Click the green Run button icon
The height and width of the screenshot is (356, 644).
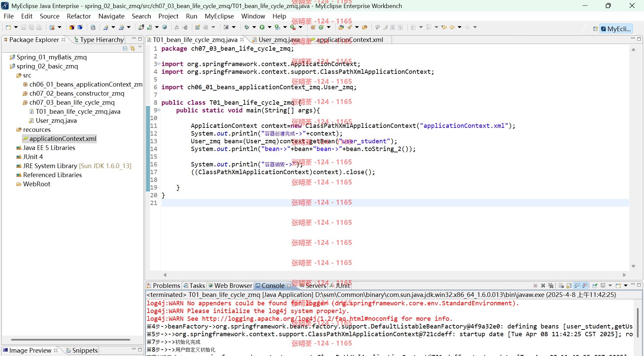(x=262, y=27)
